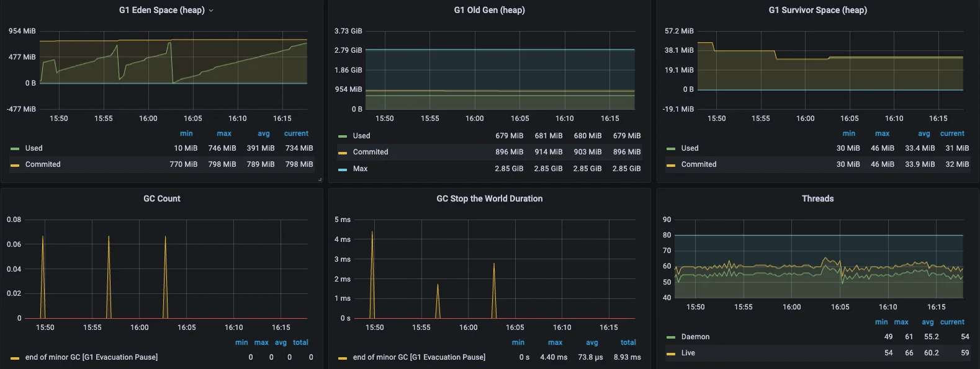Open the G1 Eden Space title chevron

211,11
